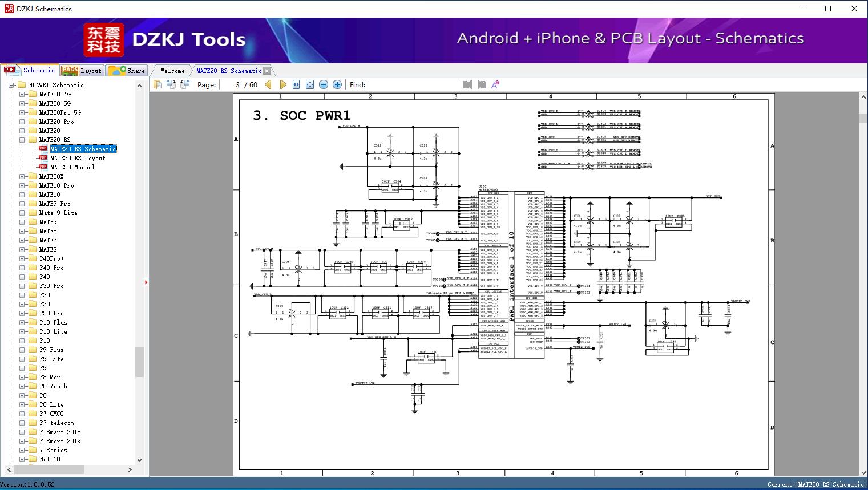
Task: Click the tree panel scroll up arrow
Action: click(x=139, y=86)
